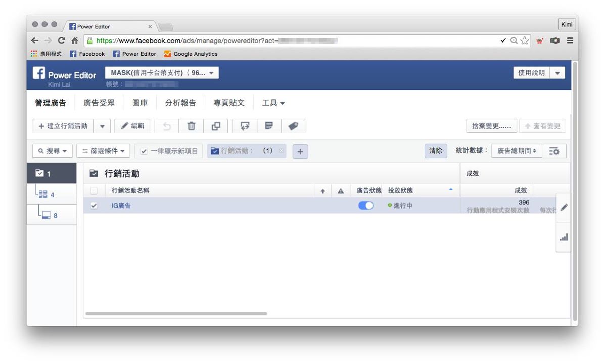Screen dimensions: 605x364
Task: Remove the 行銷活動 filter chip
Action: tap(282, 151)
